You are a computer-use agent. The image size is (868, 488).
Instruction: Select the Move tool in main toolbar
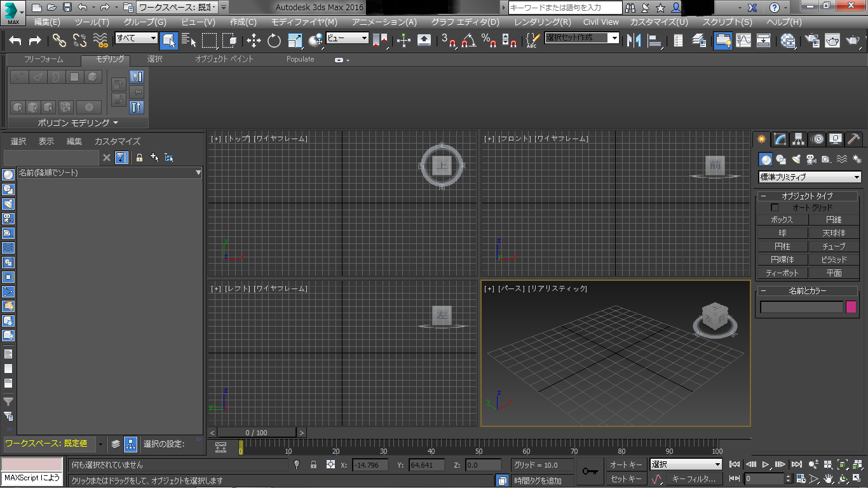254,41
